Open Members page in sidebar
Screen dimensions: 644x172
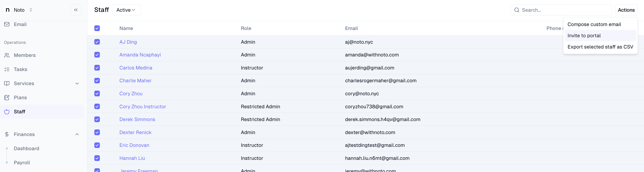(42, 55)
